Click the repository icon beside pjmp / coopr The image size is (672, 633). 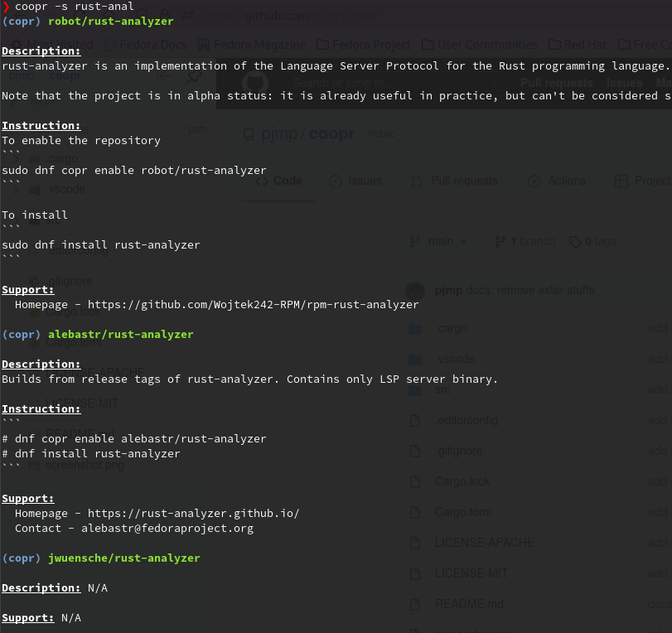click(249, 134)
